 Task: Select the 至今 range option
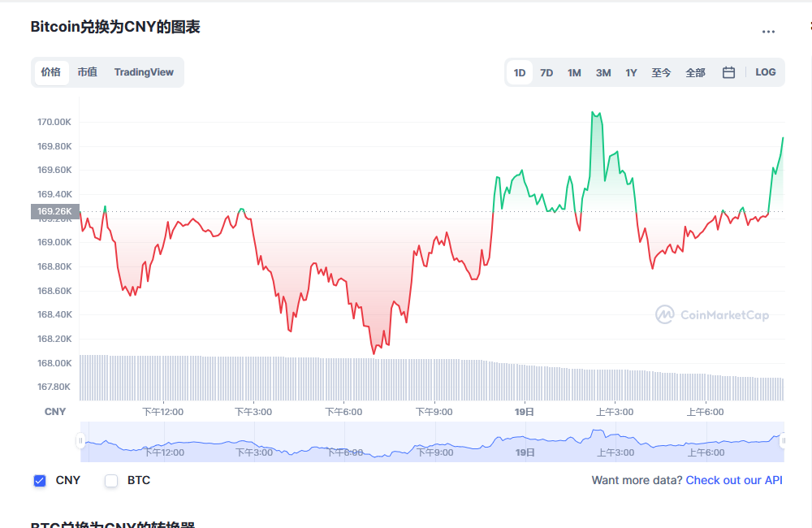click(x=661, y=72)
